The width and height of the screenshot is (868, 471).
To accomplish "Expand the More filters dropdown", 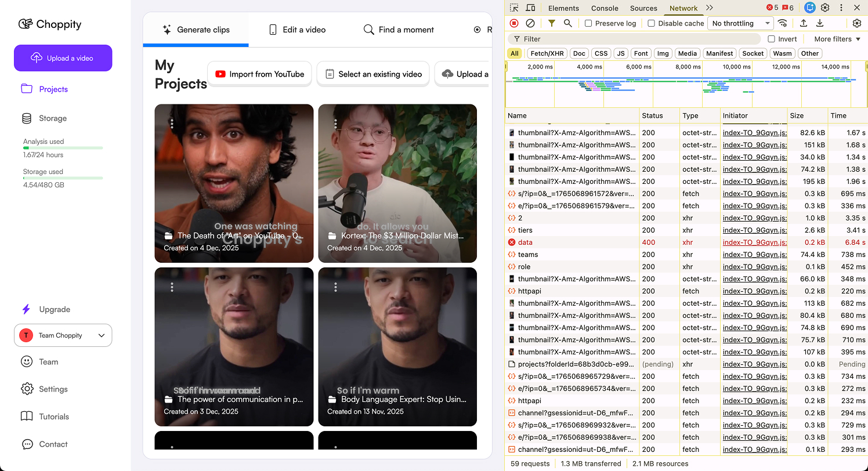I will pyautogui.click(x=837, y=39).
